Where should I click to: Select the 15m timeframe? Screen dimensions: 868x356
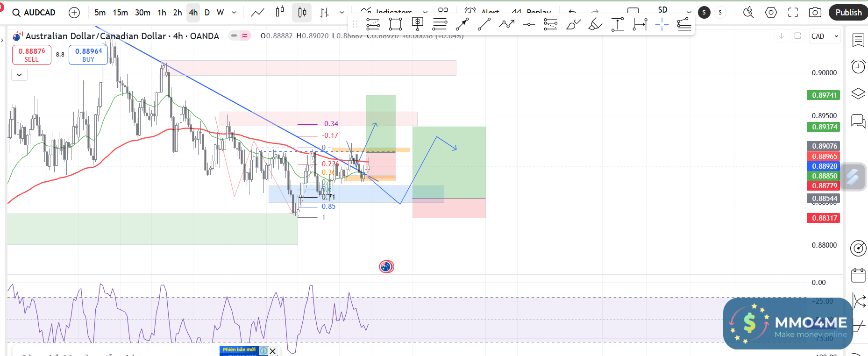(x=120, y=13)
